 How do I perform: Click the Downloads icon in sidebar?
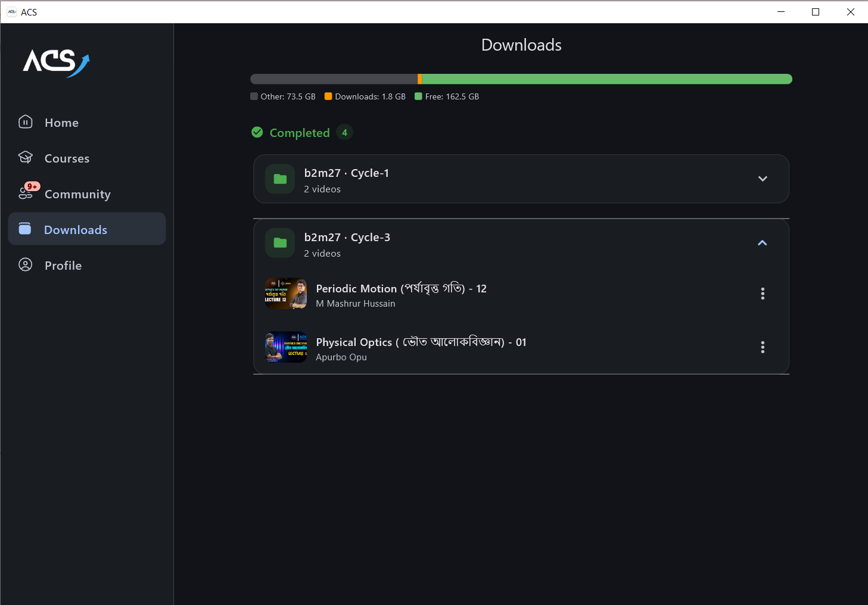pos(25,229)
